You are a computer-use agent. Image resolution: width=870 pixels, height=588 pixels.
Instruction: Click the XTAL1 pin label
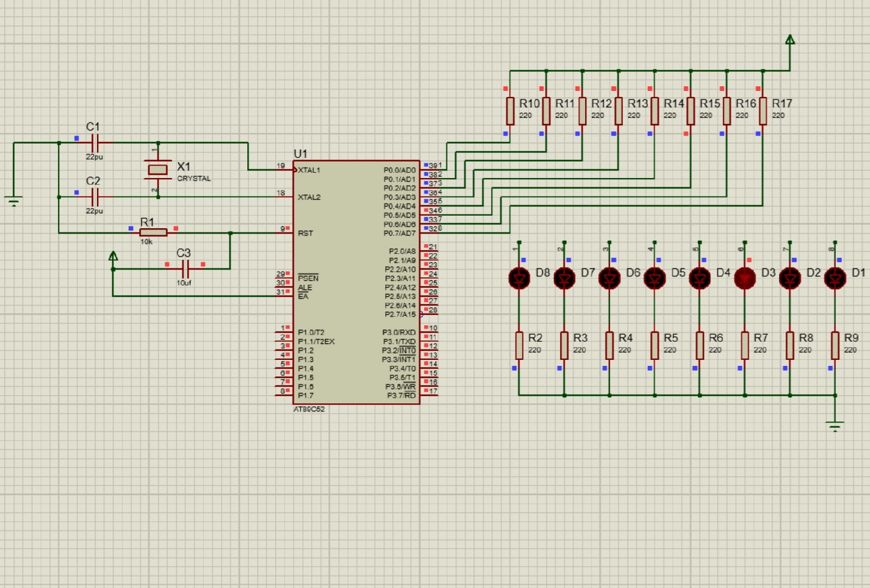[309, 170]
